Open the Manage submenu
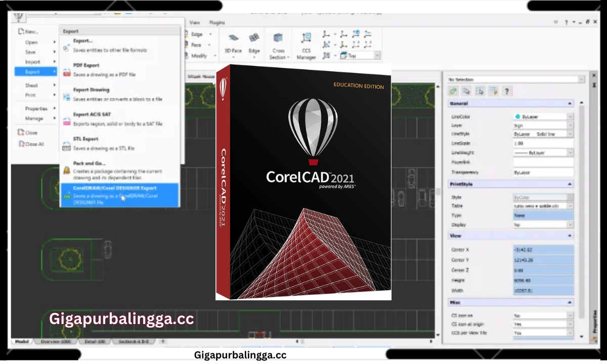Viewport: 607px width, 364px height. (35, 118)
